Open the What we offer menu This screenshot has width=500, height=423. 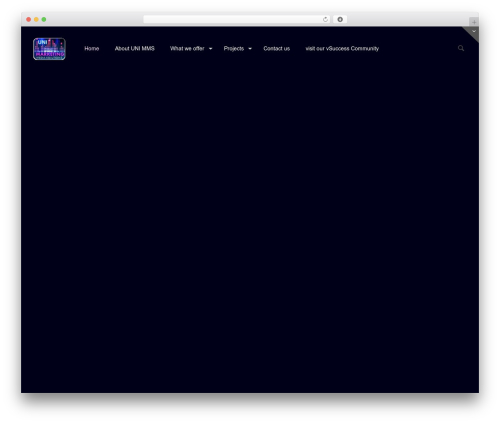click(x=187, y=49)
